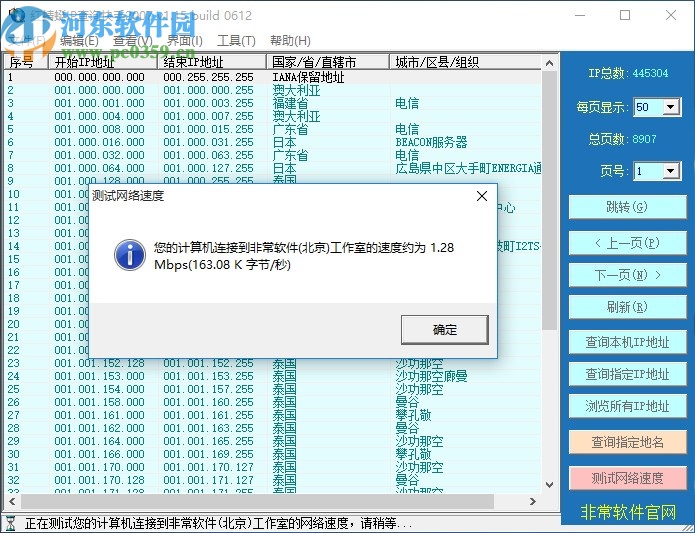Click end IP 001.001.170.127
Viewport: 695px width, 533px height.
pyautogui.click(x=208, y=467)
